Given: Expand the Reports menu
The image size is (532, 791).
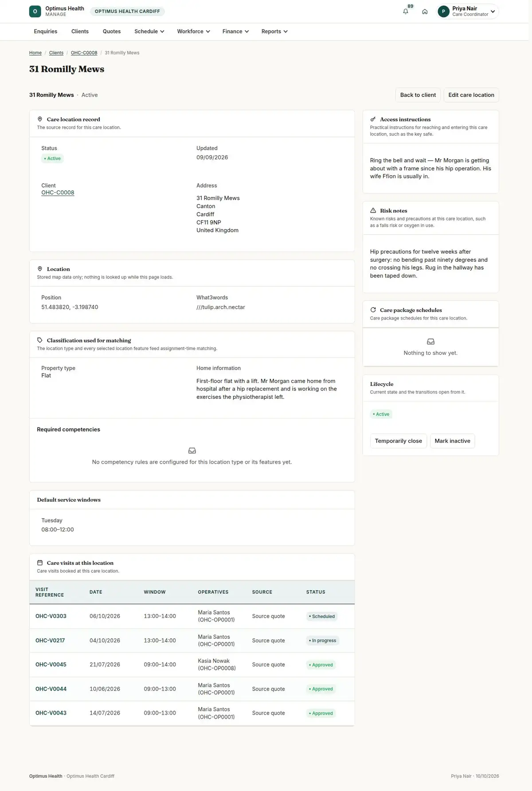Looking at the screenshot, I should point(274,31).
